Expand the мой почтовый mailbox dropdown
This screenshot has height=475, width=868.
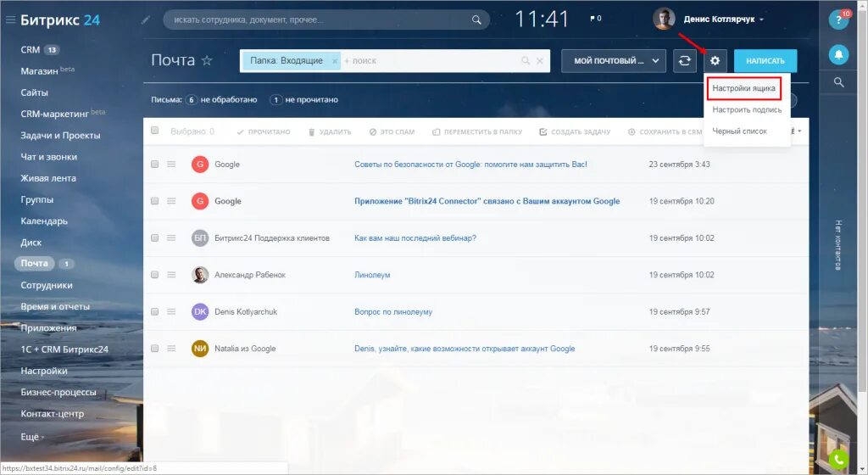(x=613, y=61)
